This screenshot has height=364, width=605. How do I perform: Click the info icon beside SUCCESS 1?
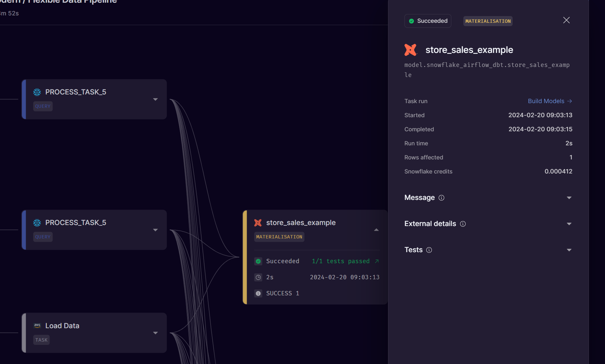tap(258, 294)
